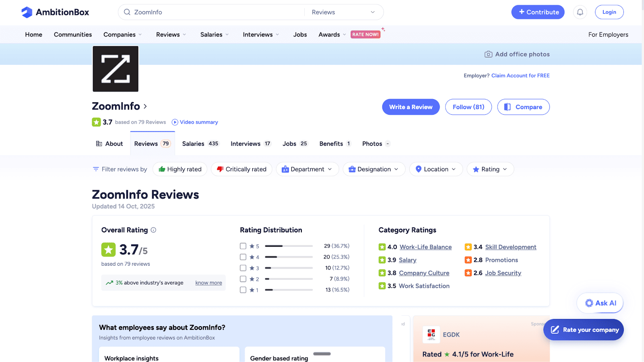Click the EGDK sponsor logo
The image size is (644, 362).
click(x=431, y=335)
